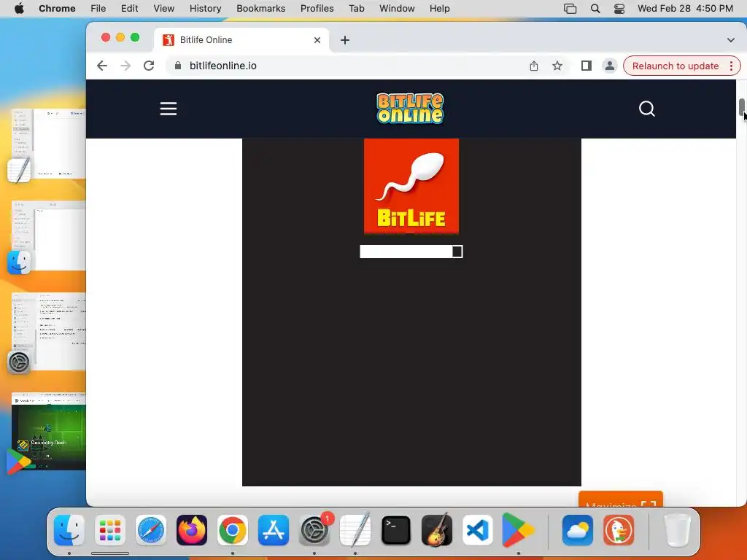The height and width of the screenshot is (560, 747).
Task: Click the BitLife game splash logo
Action: tap(411, 186)
